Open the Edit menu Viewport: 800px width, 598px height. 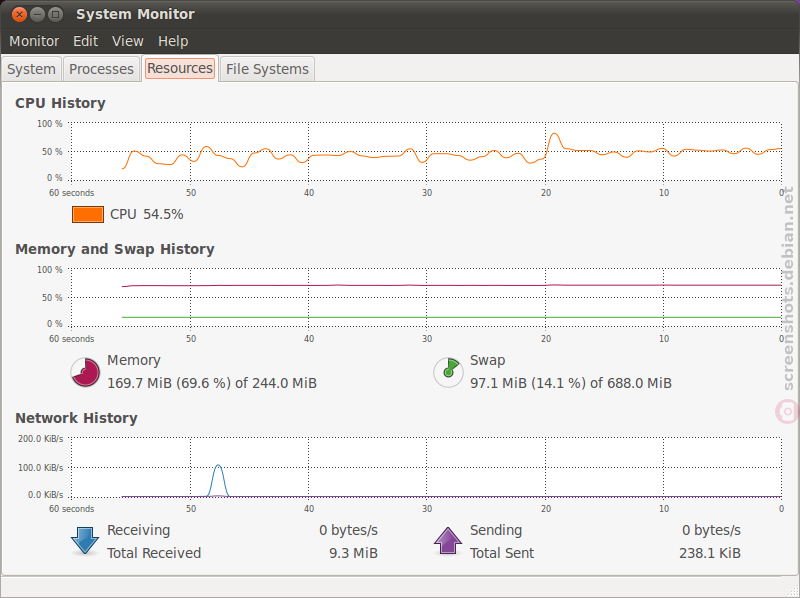[x=85, y=41]
